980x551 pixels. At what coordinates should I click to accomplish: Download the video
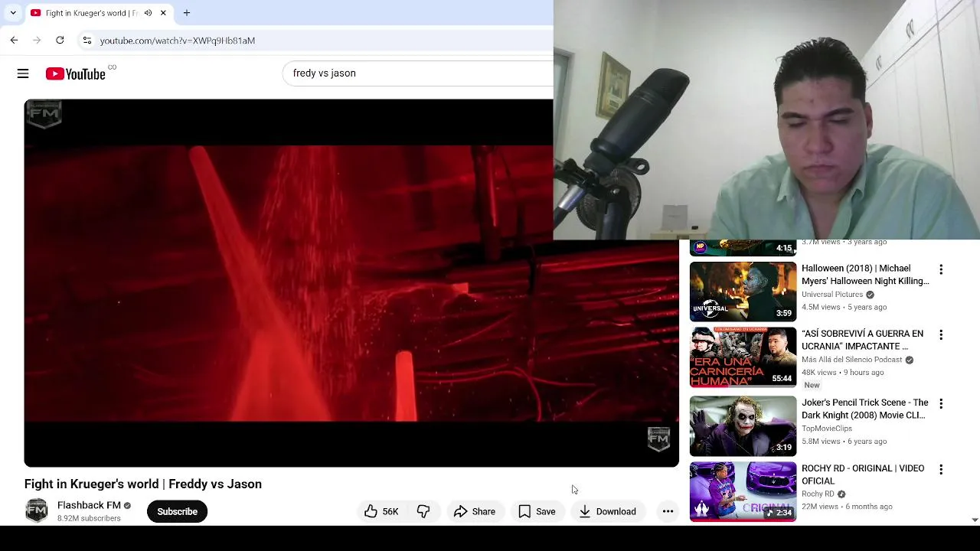[x=607, y=511]
